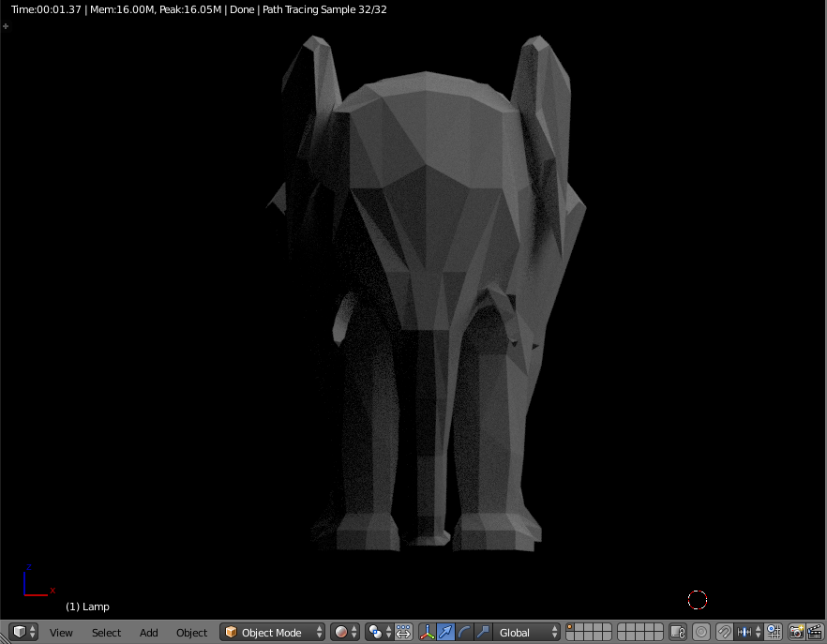Select the translate manipulator arrow
The width and height of the screenshot is (827, 644).
[445, 632]
